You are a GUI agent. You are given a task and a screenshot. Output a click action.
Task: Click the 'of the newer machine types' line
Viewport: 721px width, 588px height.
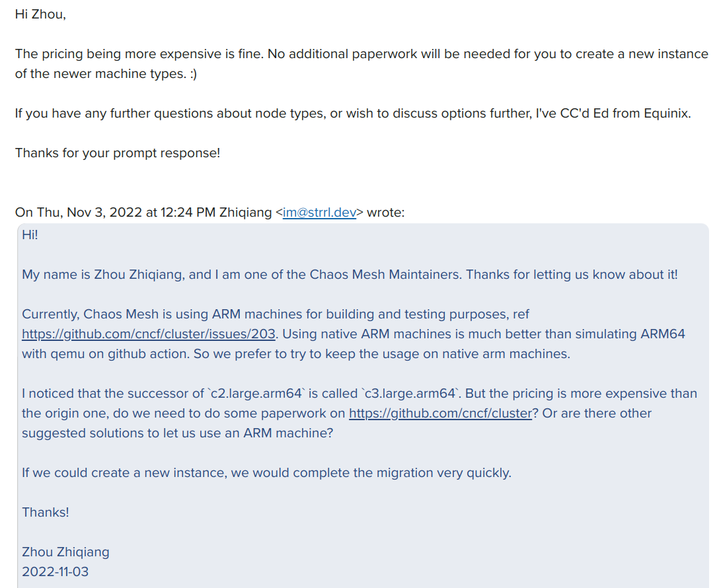tap(106, 73)
